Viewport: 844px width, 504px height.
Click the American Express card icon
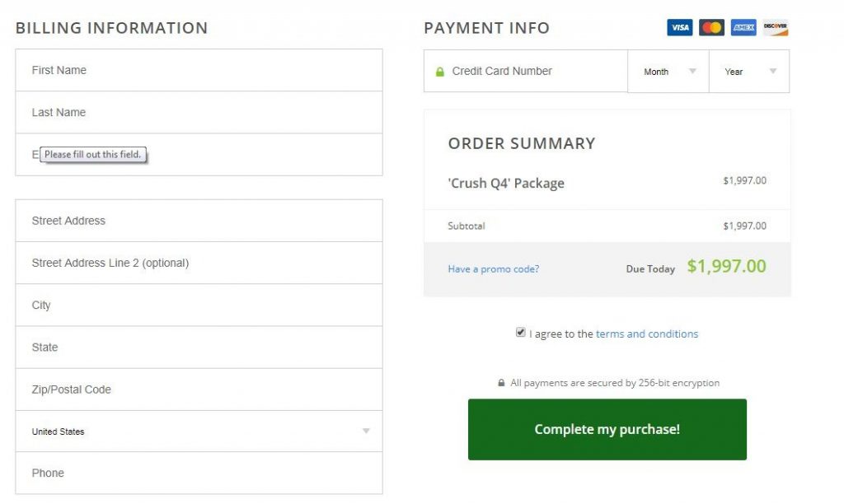coord(743,28)
